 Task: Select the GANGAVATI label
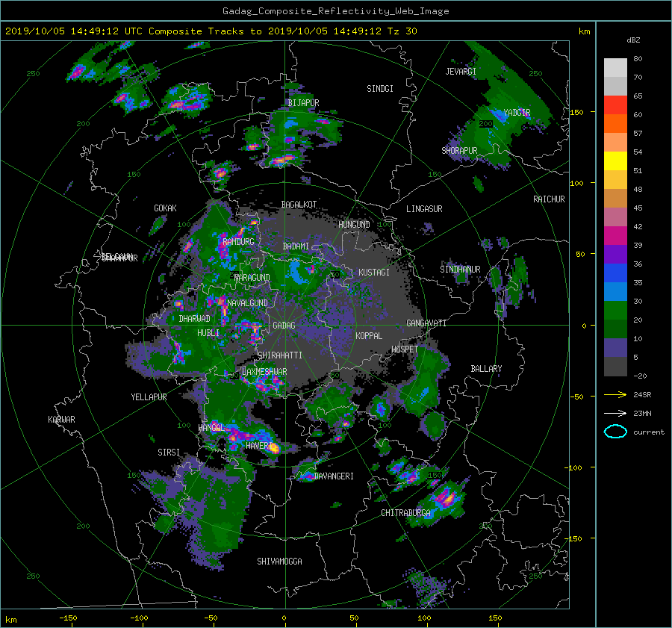[426, 323]
